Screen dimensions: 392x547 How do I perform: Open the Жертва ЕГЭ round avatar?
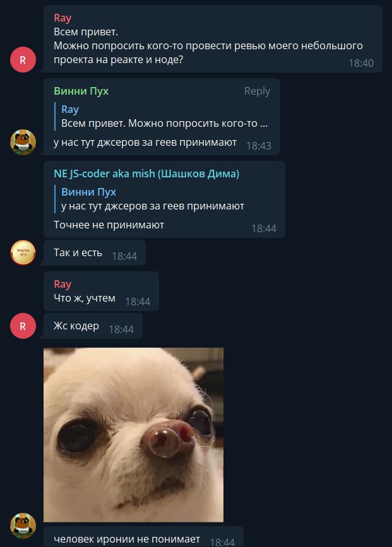click(23, 252)
